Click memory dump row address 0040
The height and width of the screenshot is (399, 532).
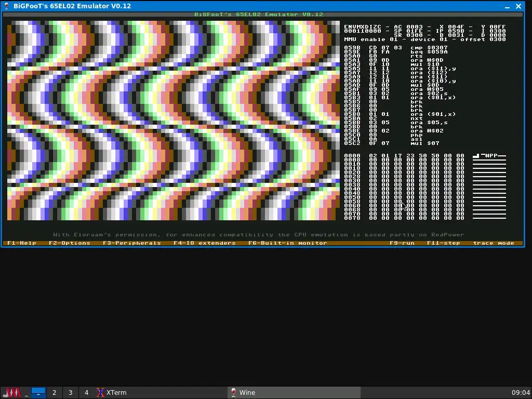tap(352, 189)
